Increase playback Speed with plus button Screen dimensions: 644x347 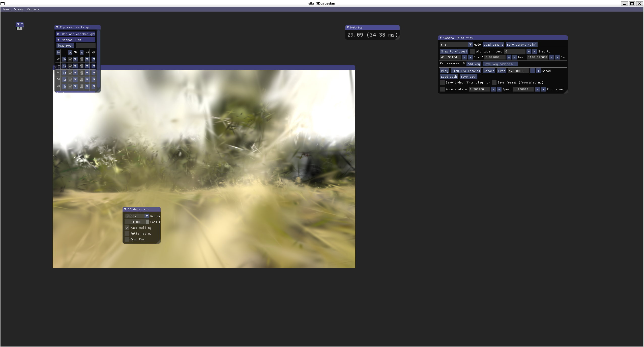click(538, 71)
